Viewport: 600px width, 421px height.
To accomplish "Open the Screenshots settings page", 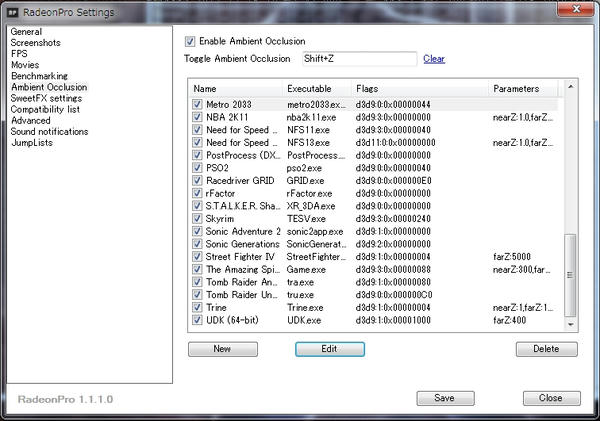I will (36, 43).
